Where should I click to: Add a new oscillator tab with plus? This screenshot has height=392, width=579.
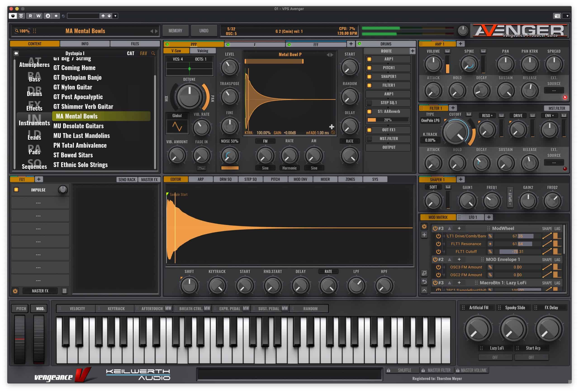click(351, 44)
